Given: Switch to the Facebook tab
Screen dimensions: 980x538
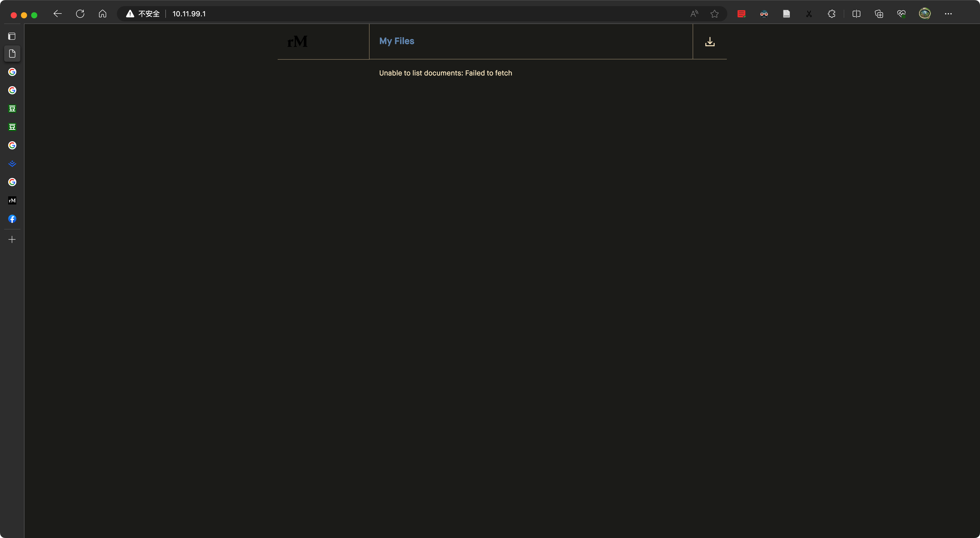Looking at the screenshot, I should (12, 219).
